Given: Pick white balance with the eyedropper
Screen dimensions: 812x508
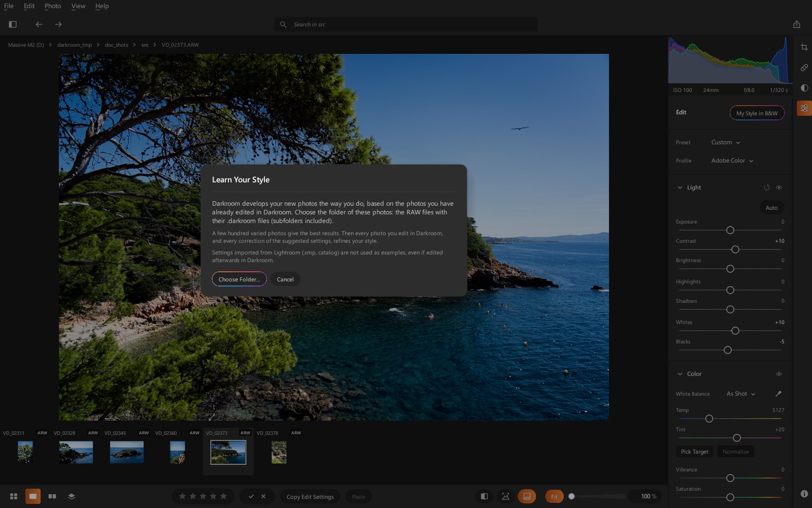Looking at the screenshot, I should (779, 394).
